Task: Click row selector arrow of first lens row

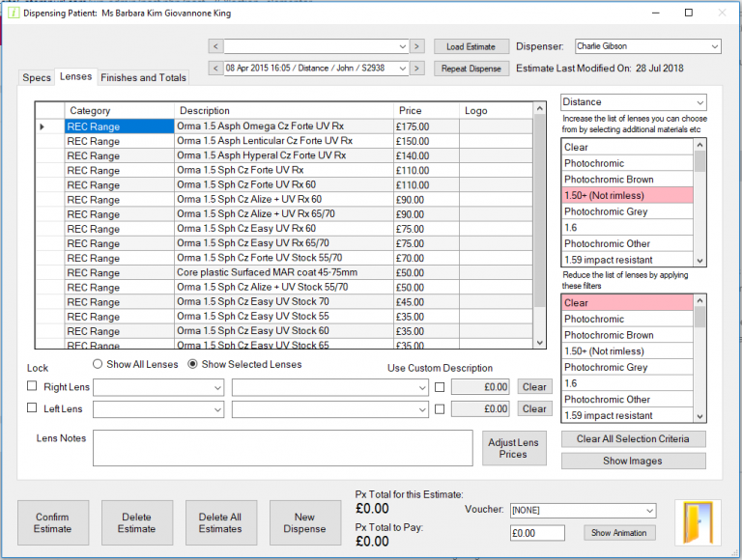Action: pyautogui.click(x=43, y=126)
